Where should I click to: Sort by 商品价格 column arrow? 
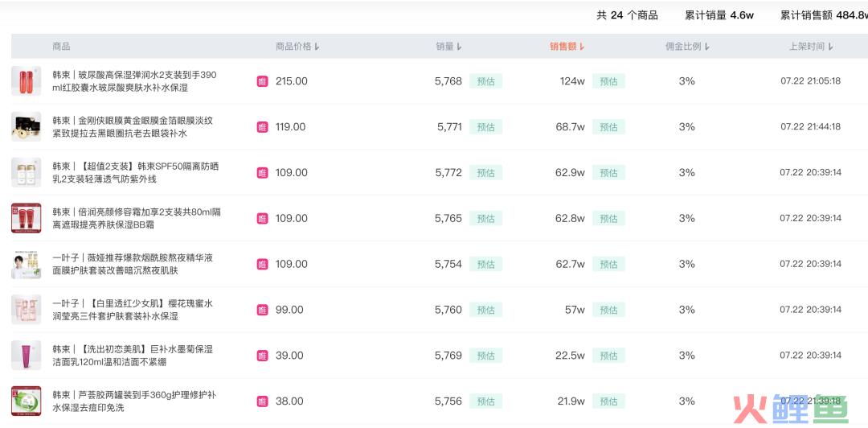(317, 47)
